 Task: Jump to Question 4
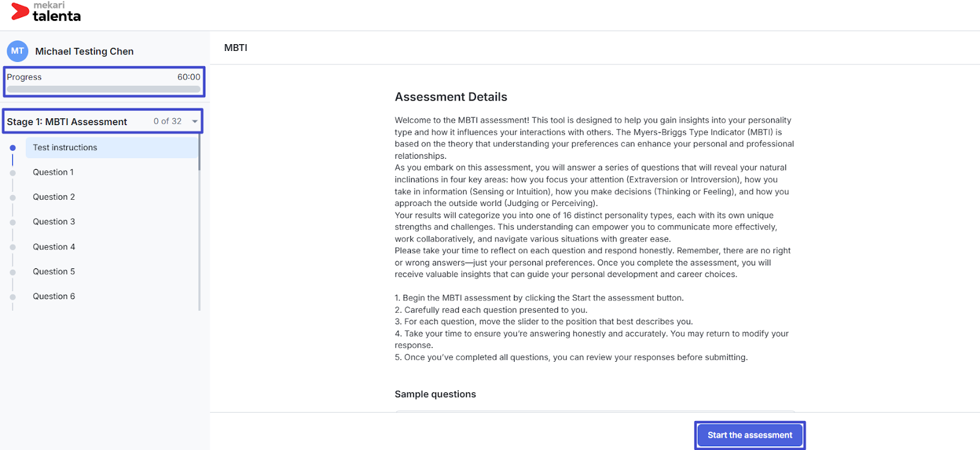[x=54, y=247]
